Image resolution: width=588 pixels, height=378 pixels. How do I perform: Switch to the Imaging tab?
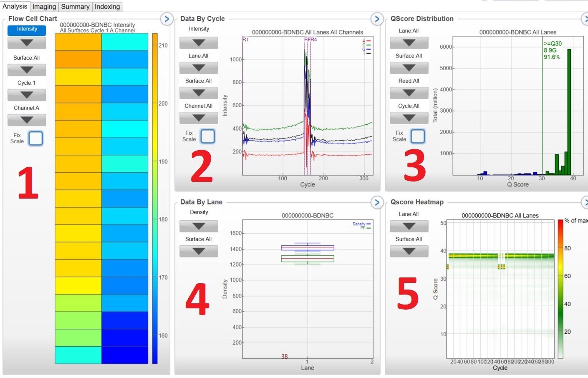44,7
